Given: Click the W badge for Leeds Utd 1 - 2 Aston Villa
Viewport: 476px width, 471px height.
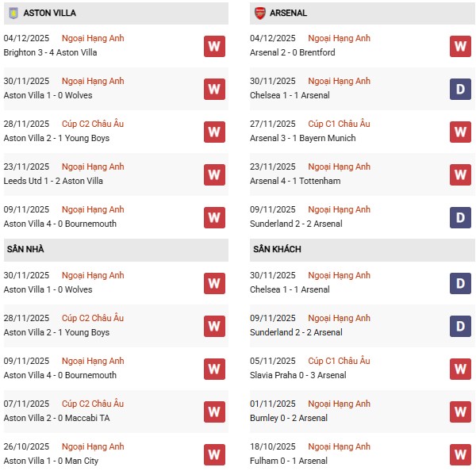Looking at the screenshot, I should pos(214,174).
